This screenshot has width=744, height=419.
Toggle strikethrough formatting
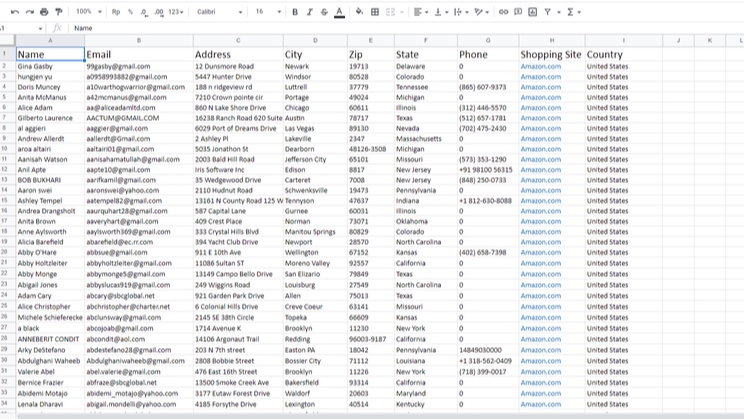pyautogui.click(x=325, y=12)
